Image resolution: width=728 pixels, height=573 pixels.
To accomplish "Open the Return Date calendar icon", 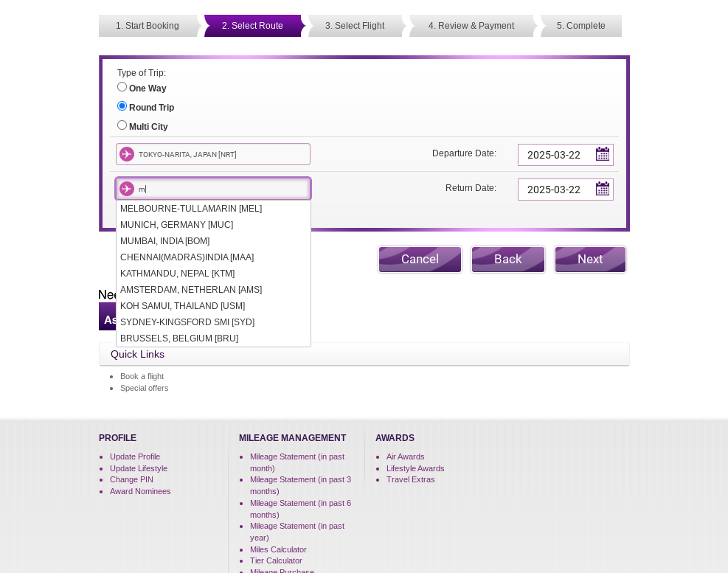I will [602, 189].
